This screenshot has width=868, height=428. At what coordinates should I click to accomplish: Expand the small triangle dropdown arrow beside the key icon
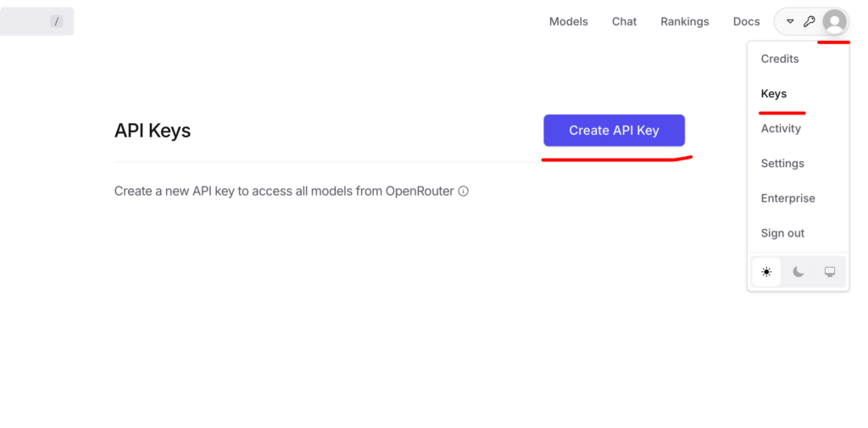pyautogui.click(x=790, y=21)
